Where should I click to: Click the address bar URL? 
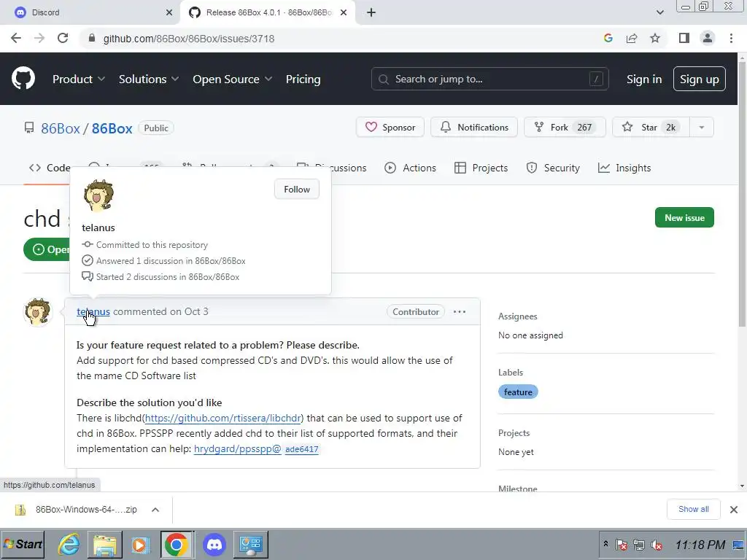[x=189, y=39]
